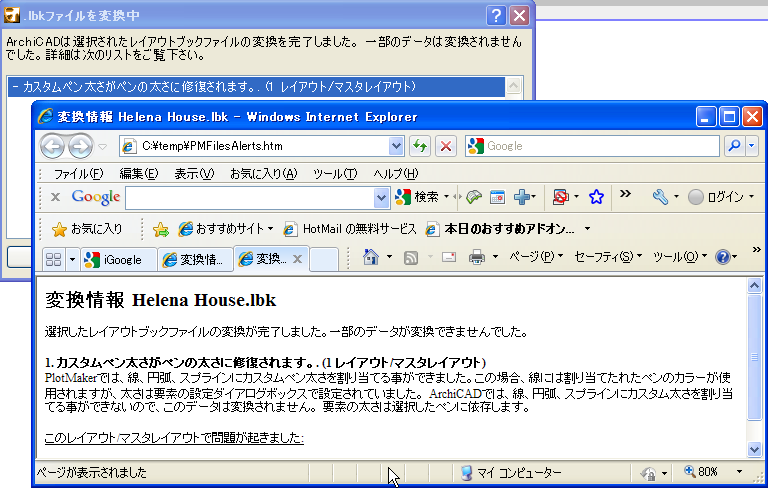Click the blue plus icon on Google Toolbar

click(x=522, y=197)
